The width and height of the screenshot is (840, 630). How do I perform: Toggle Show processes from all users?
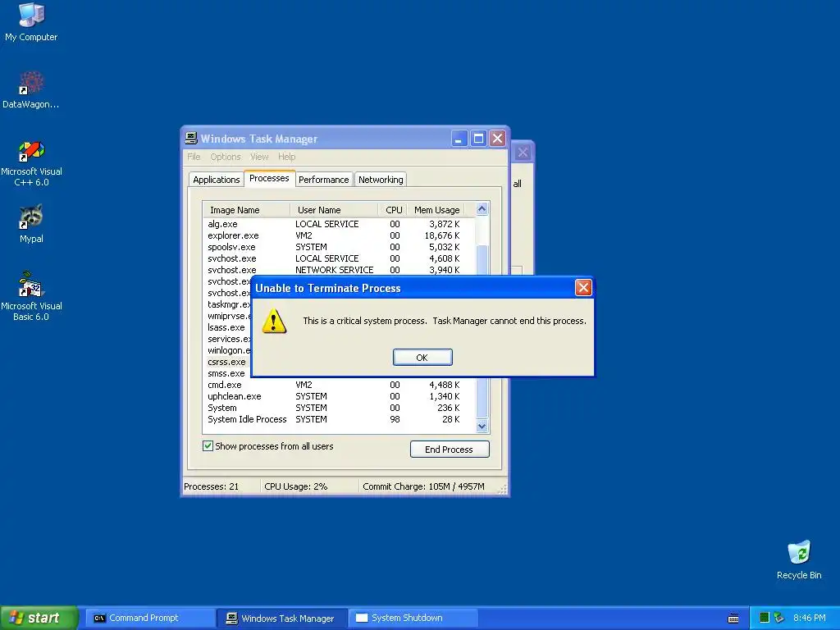pos(208,445)
